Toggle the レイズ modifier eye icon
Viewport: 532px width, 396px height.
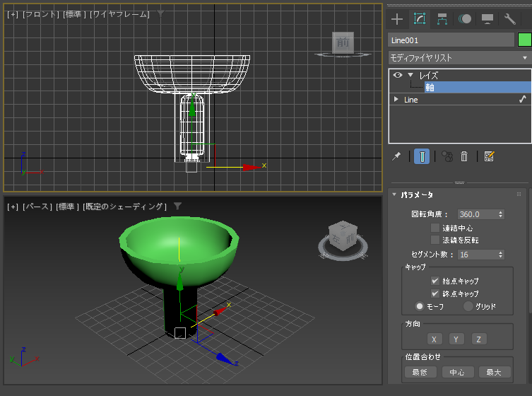pyautogui.click(x=398, y=75)
